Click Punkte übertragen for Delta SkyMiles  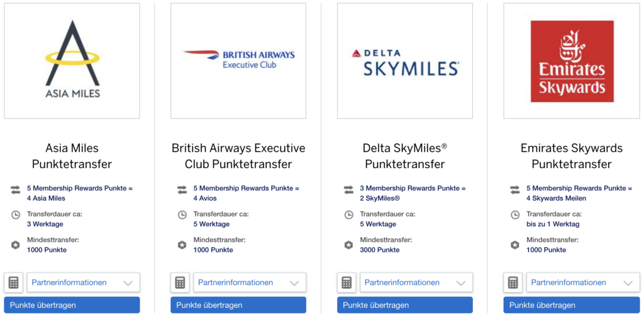coord(405,305)
